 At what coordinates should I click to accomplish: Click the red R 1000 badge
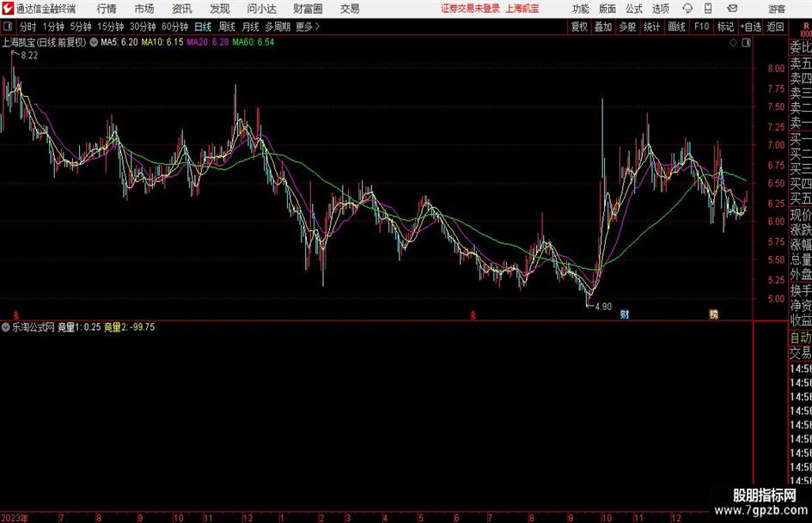(805, 29)
